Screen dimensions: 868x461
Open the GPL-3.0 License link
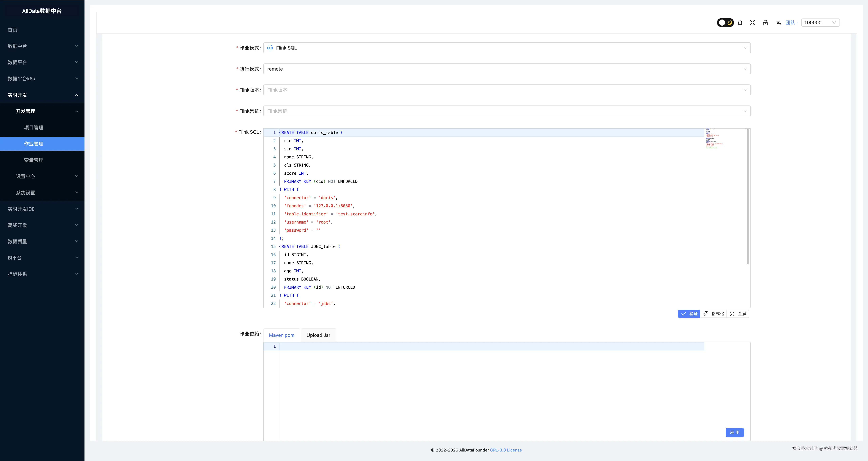click(x=505, y=450)
